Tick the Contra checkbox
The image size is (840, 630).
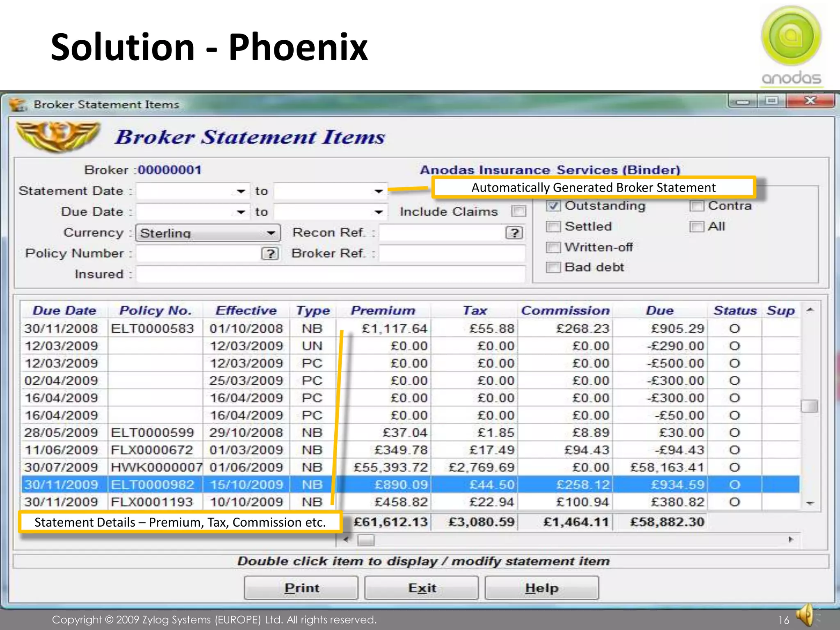[x=697, y=205]
